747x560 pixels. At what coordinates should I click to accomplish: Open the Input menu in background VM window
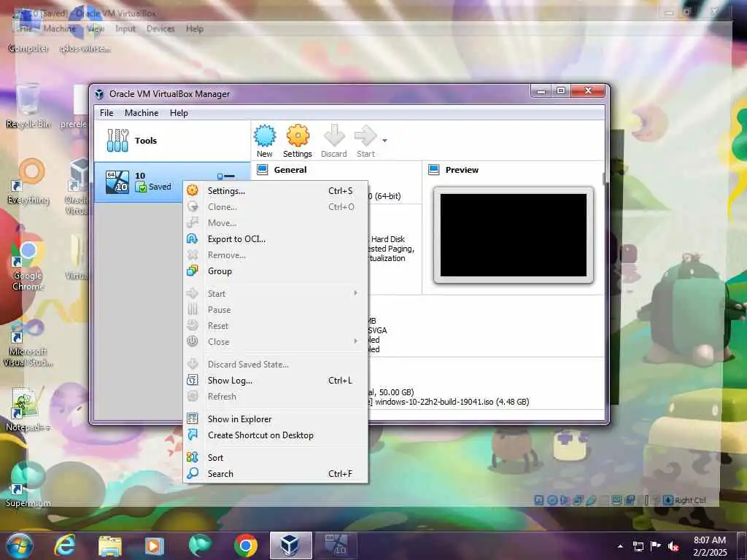tap(125, 28)
